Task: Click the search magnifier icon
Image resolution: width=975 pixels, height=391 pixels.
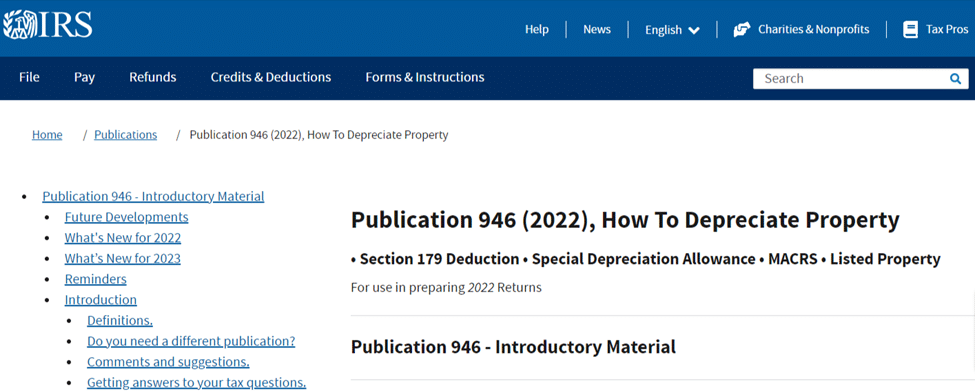Action: (x=955, y=78)
